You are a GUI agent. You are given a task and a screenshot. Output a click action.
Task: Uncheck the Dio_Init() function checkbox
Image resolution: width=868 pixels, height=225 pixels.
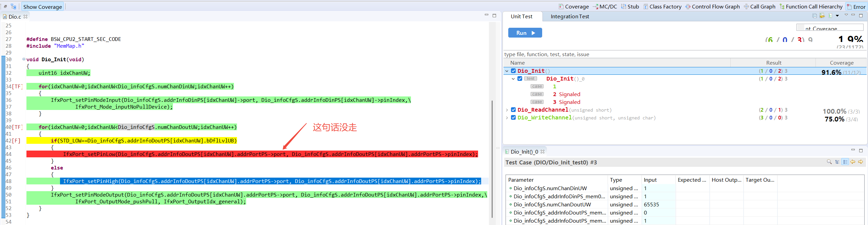[x=513, y=71]
